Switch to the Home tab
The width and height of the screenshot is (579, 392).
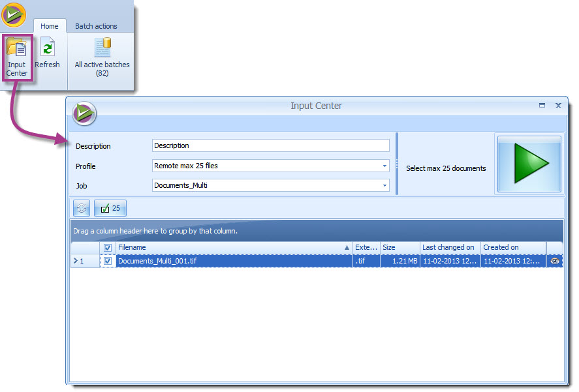(50, 26)
